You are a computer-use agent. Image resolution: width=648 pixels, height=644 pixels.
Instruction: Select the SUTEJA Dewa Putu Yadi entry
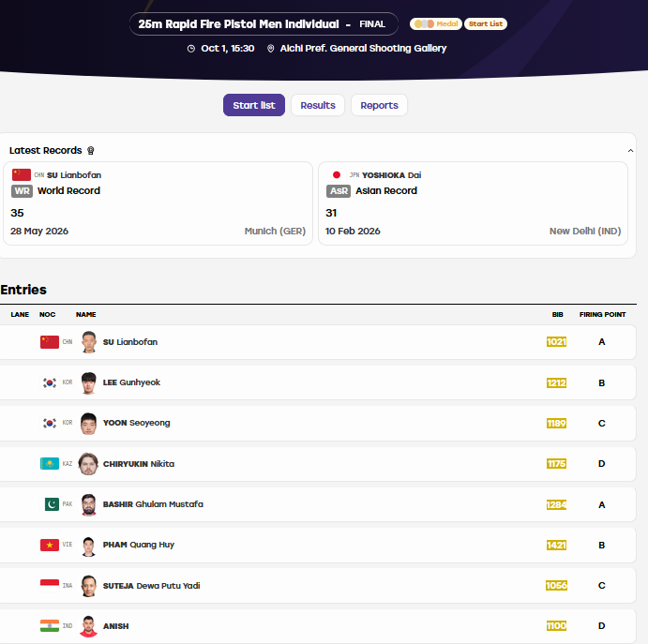click(x=151, y=586)
